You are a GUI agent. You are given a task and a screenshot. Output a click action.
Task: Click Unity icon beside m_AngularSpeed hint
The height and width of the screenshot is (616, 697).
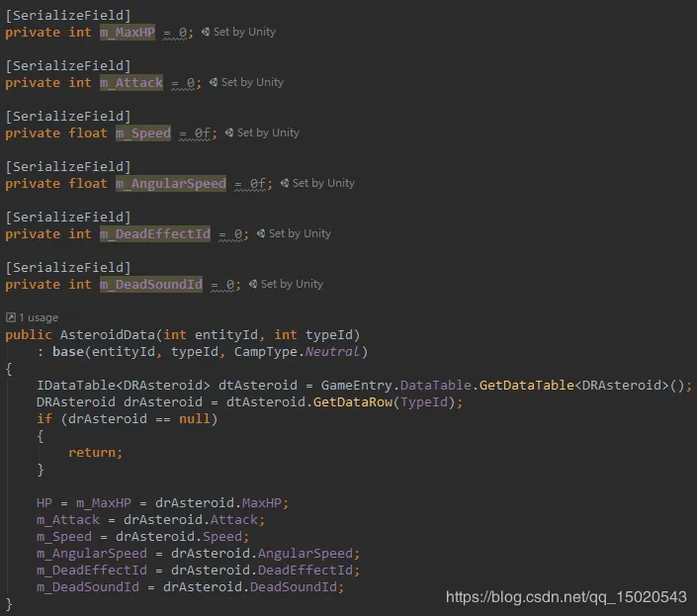(285, 183)
